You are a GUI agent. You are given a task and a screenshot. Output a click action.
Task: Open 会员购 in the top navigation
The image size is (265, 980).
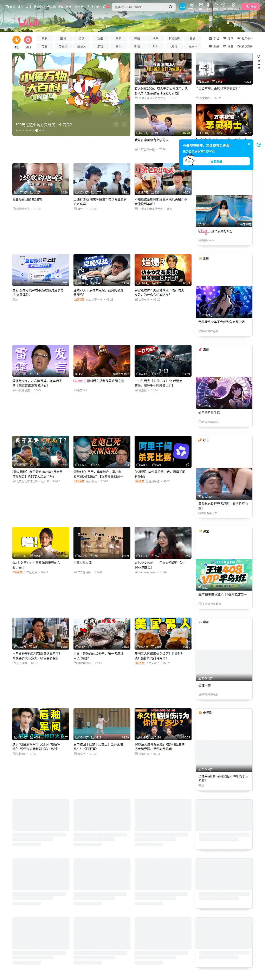point(51,7)
